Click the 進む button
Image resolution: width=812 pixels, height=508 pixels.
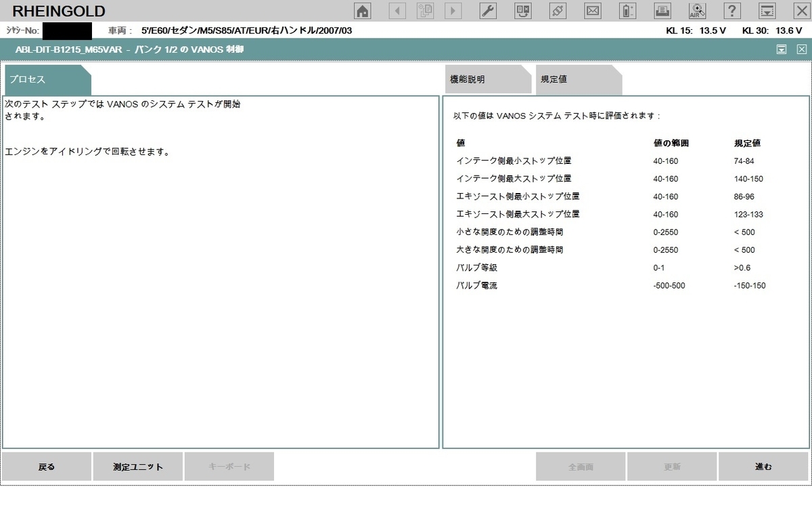pyautogui.click(x=763, y=467)
